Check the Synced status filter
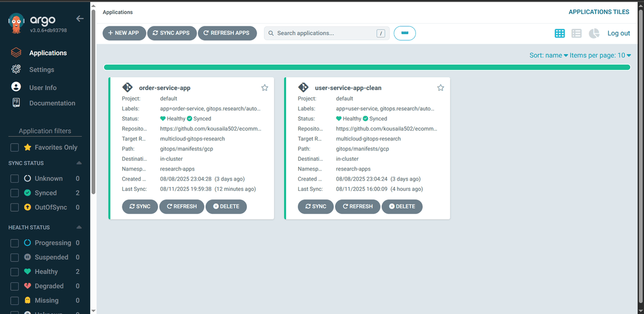 [14, 193]
